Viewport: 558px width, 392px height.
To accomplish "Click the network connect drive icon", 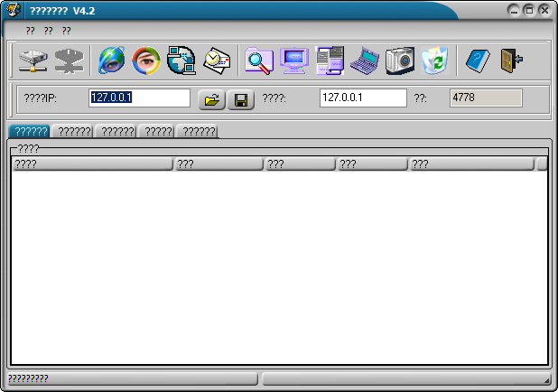I will coord(33,61).
